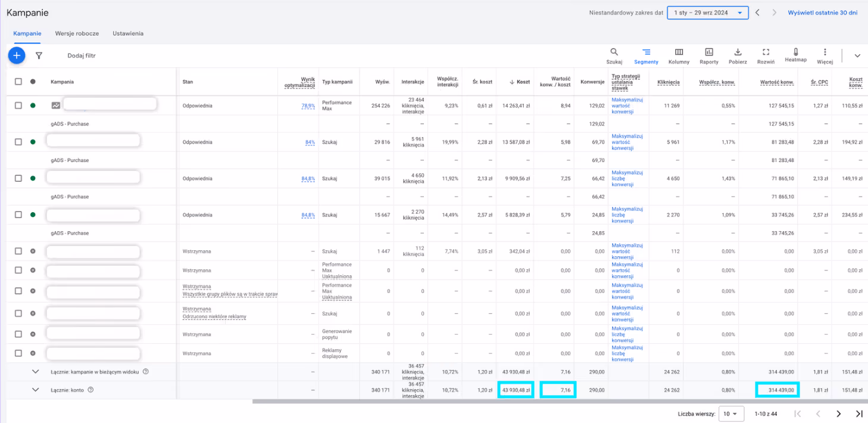Tick the select-all header checkbox
868x423 pixels.
click(x=18, y=82)
